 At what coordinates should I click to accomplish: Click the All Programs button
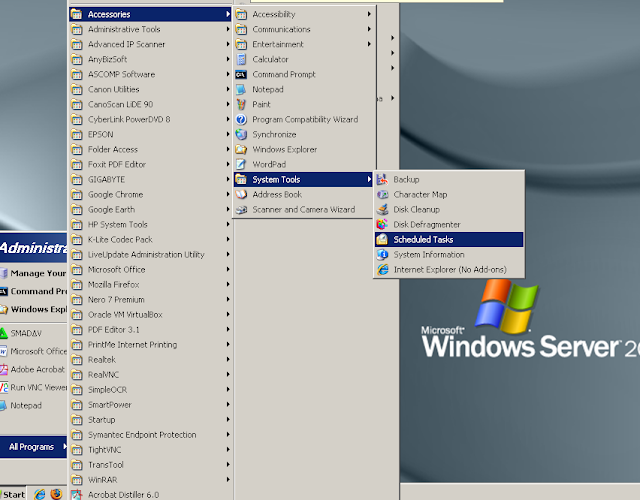pos(33,447)
